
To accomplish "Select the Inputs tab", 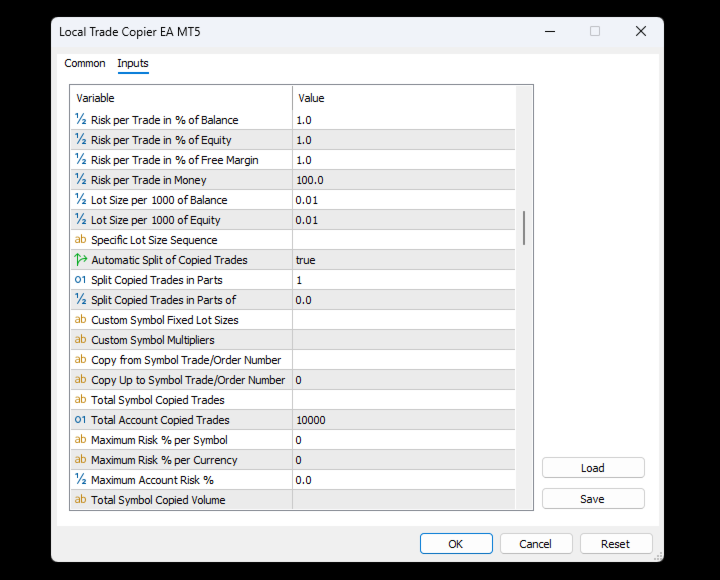I will [x=133, y=63].
